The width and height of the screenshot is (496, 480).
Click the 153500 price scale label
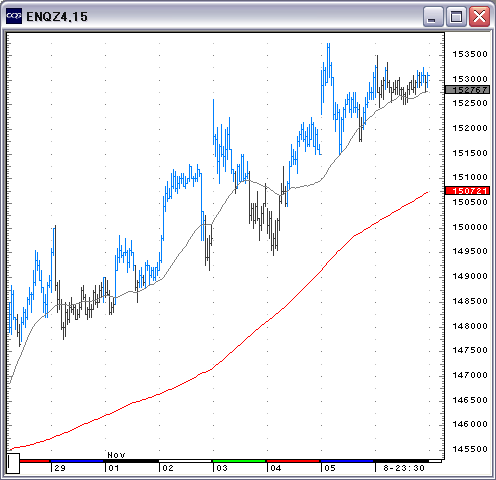470,54
